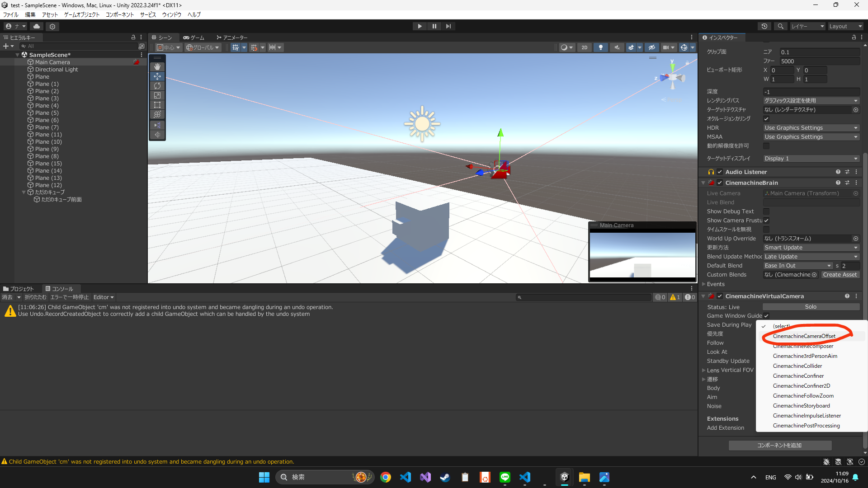Open the HDR Use Graphics Settings dropdown
Viewport: 868px width, 488px height.
click(811, 128)
